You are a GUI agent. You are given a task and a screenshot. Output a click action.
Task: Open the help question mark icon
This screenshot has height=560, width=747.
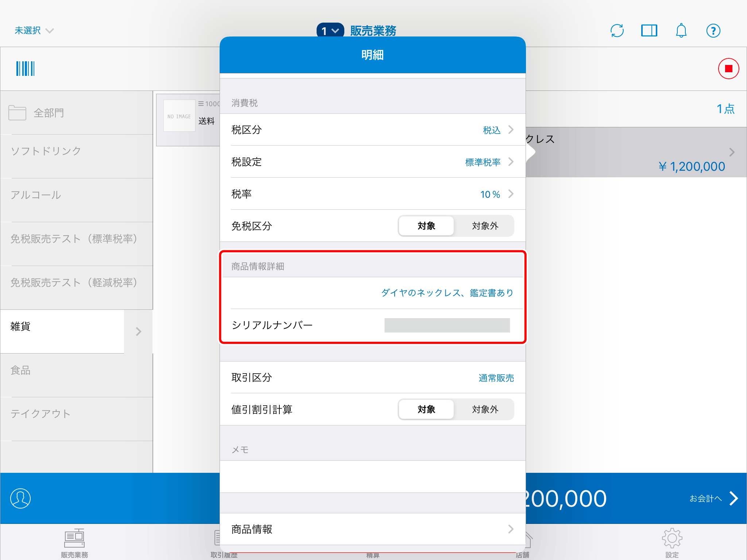713,31
